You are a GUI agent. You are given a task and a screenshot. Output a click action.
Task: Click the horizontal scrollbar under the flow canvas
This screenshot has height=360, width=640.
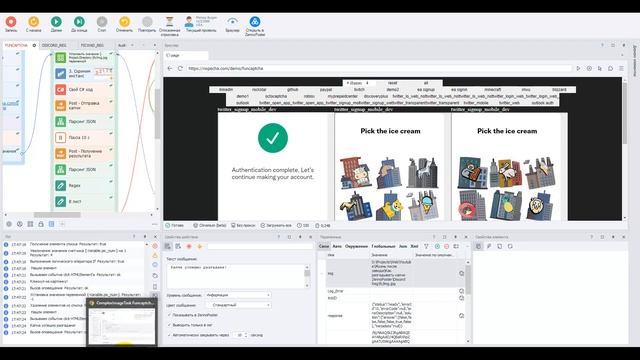click(57, 215)
